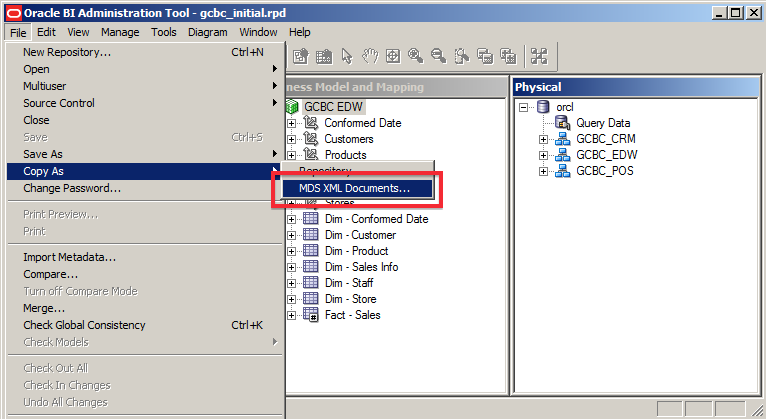This screenshot has width=766, height=419.
Task: Open the Diagram menu
Action: [208, 32]
